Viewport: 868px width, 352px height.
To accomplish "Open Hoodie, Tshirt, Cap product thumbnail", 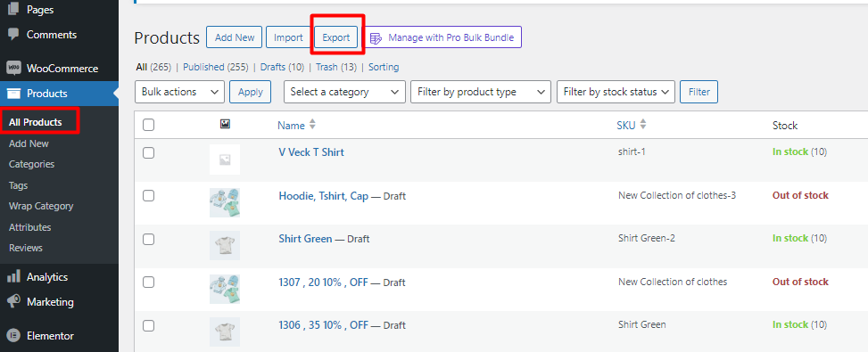I will click(x=225, y=202).
